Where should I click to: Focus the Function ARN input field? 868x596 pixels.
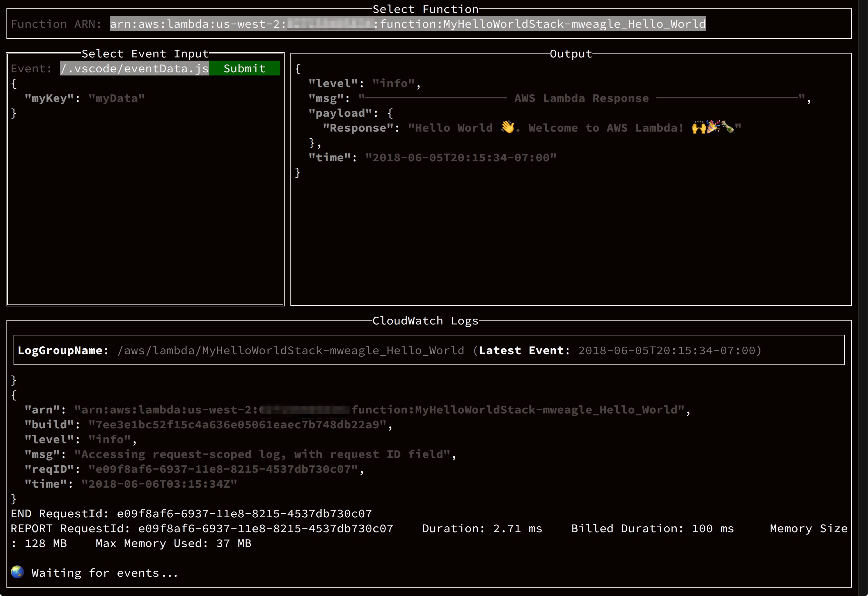pos(407,24)
